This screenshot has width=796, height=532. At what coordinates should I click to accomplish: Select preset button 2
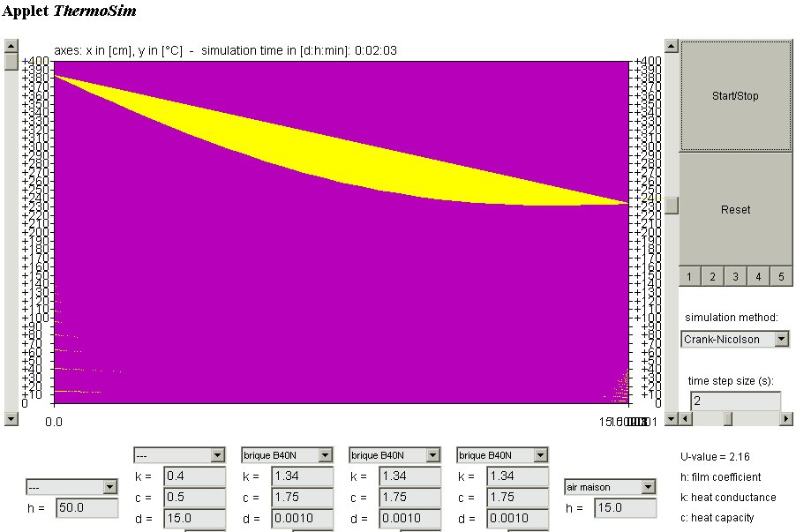pos(712,277)
